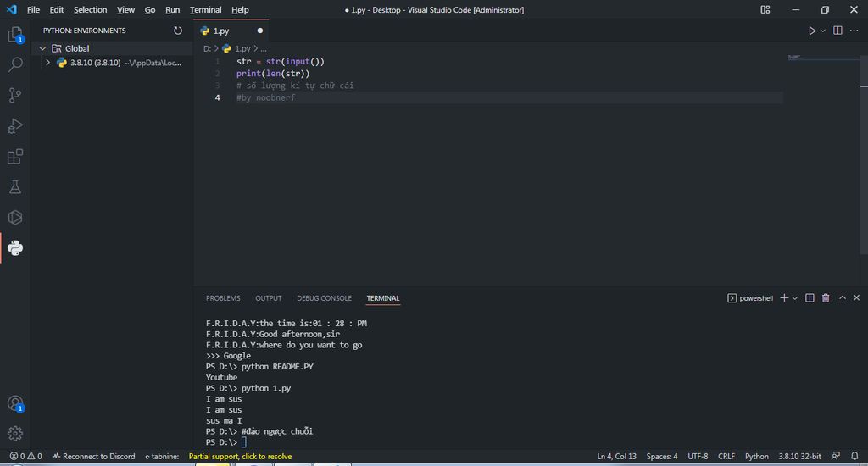Screen dimensions: 868x466
Task: Split the editor to the right
Action: [837, 31]
